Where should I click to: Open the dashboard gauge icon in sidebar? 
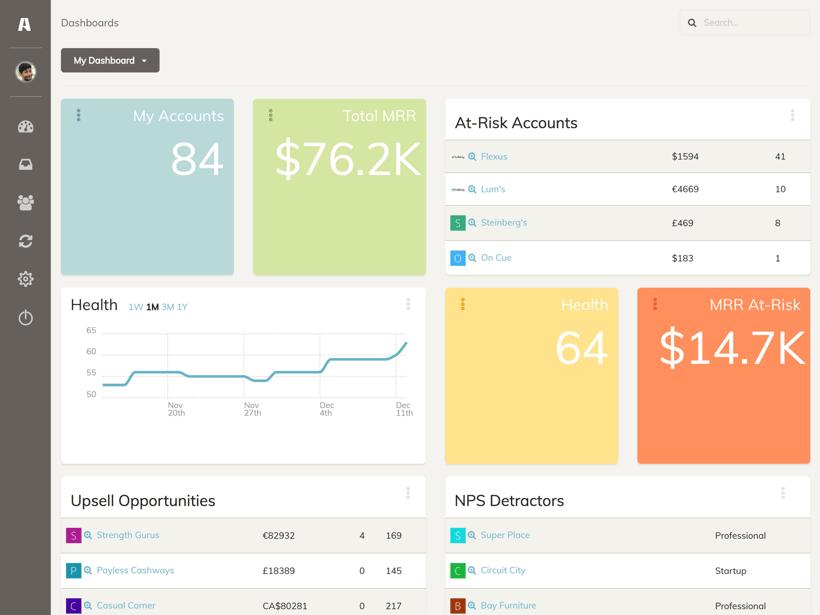(25, 127)
